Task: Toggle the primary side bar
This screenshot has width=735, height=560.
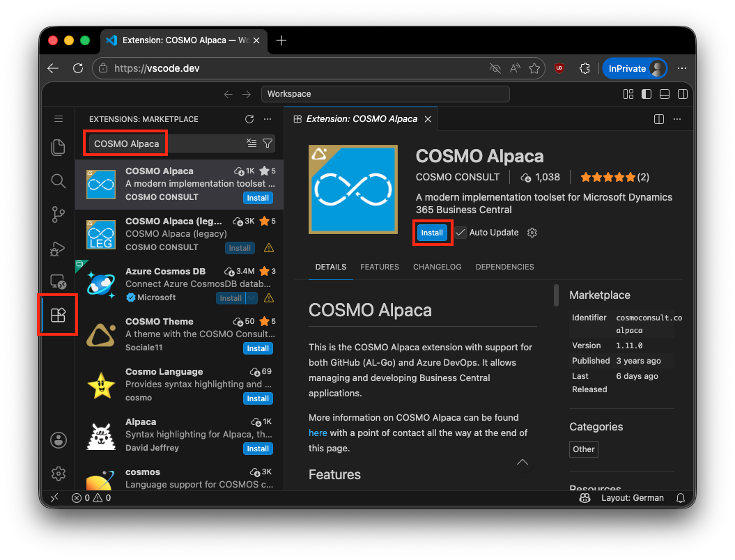Action: (x=647, y=94)
